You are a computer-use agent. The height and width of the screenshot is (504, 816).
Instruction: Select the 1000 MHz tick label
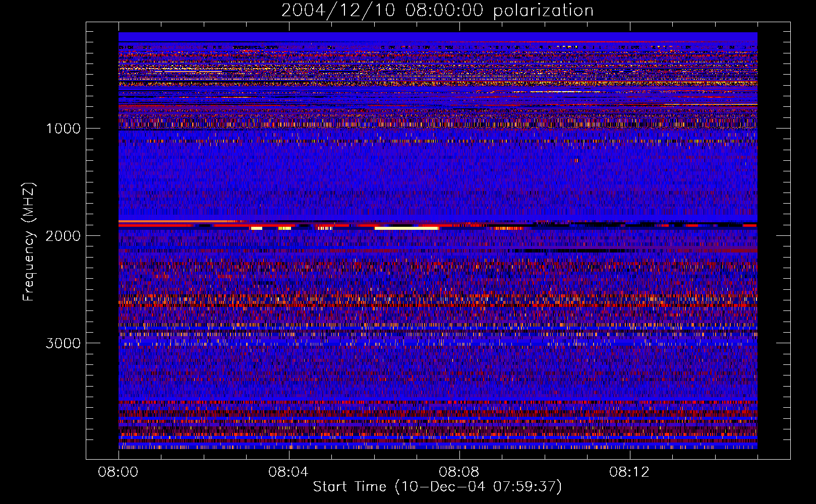click(63, 129)
